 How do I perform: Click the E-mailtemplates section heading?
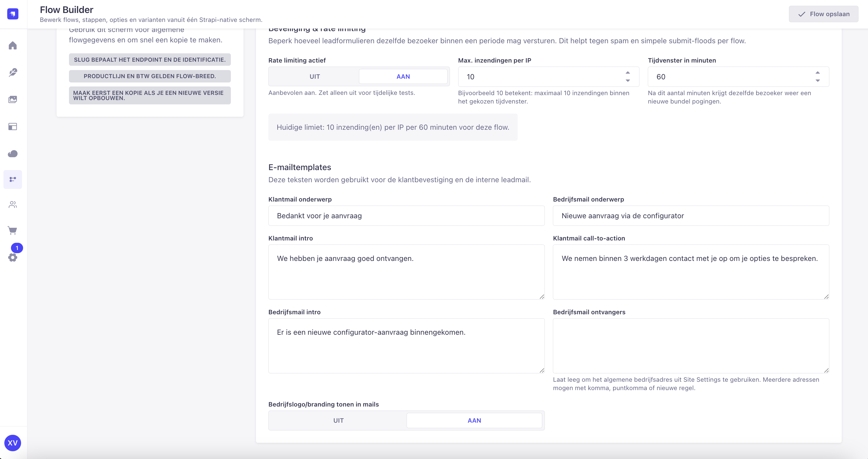coord(300,167)
